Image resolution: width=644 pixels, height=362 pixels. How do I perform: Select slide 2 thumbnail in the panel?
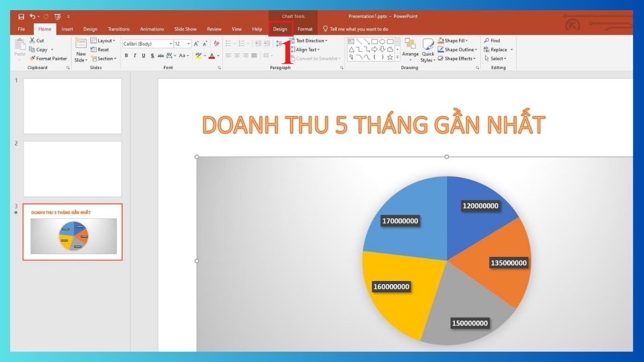(x=72, y=169)
